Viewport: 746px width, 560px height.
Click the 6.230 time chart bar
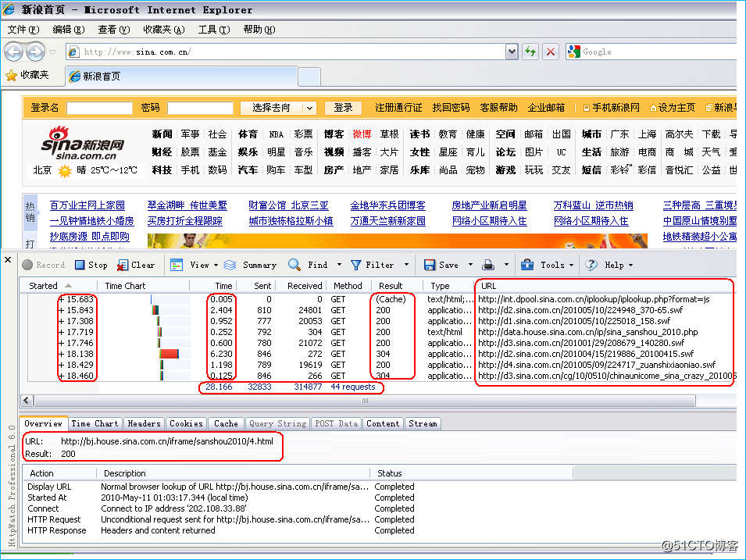[169, 354]
